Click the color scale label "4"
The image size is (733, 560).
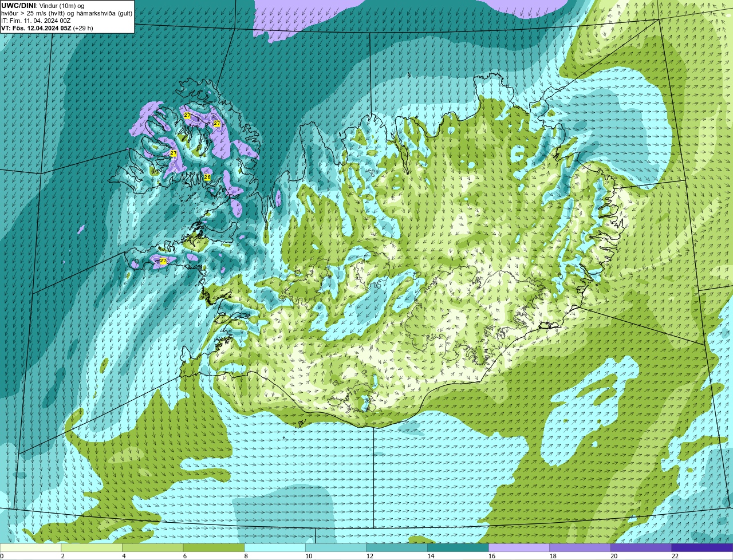[123, 556]
